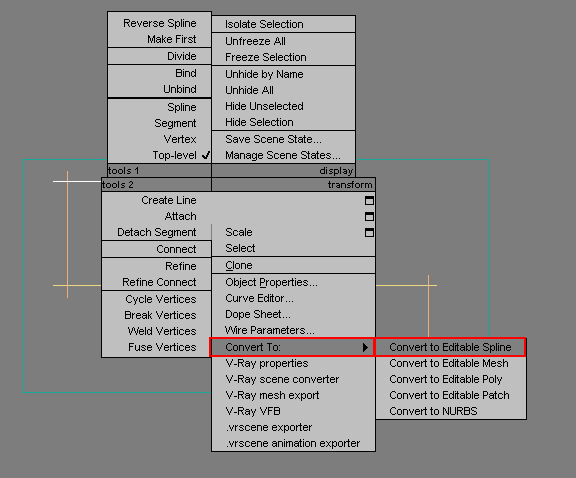Viewport: 576px width, 478px height.
Task: Open settings box icon beside Attach
Action: 369,217
